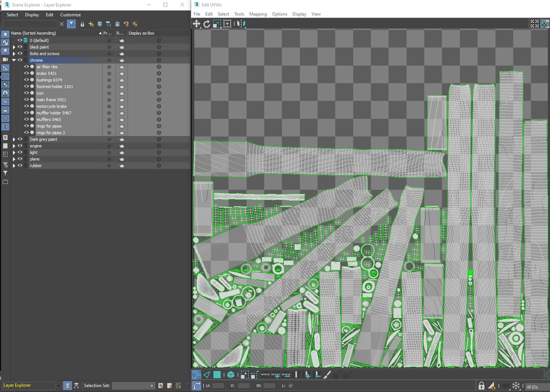
Task: Toggle the L checkbox in Edit UVWs
Action: (x=290, y=385)
